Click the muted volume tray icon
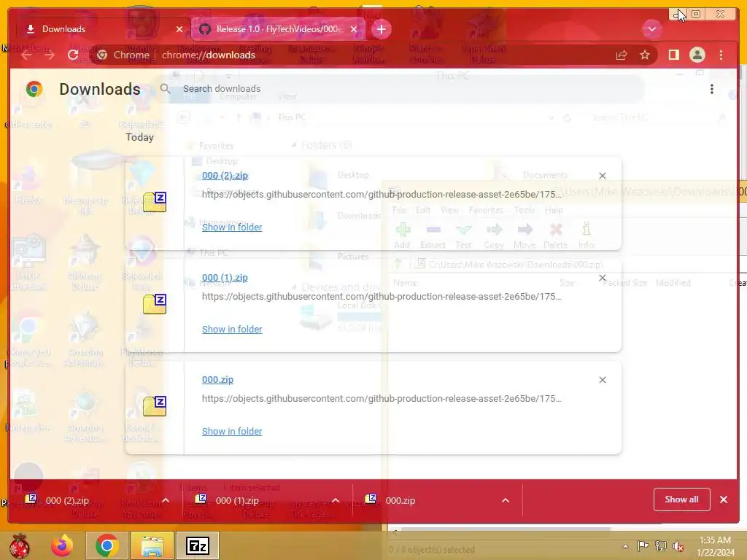The image size is (747, 560). click(x=678, y=546)
